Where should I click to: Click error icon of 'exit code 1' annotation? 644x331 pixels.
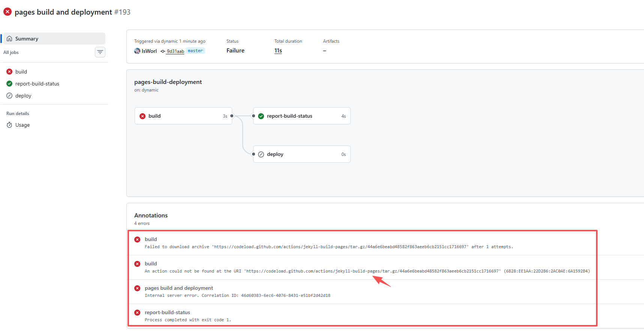point(137,313)
